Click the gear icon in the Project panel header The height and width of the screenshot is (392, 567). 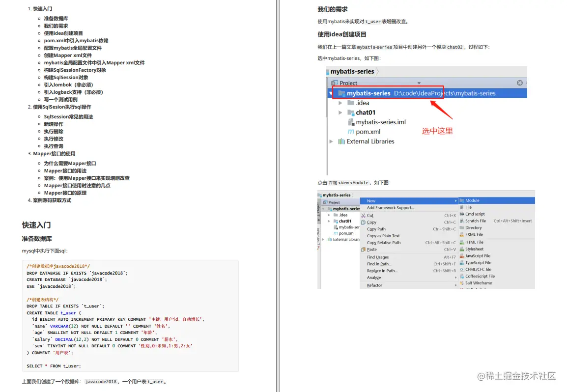(x=520, y=83)
